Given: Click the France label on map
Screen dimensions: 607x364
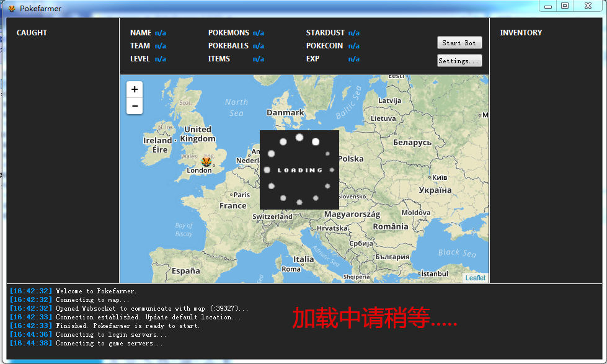Looking at the screenshot, I should point(233,206).
